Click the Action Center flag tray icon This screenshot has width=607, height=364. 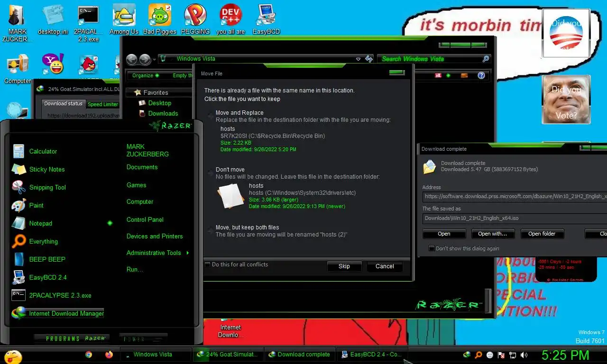[501, 355]
